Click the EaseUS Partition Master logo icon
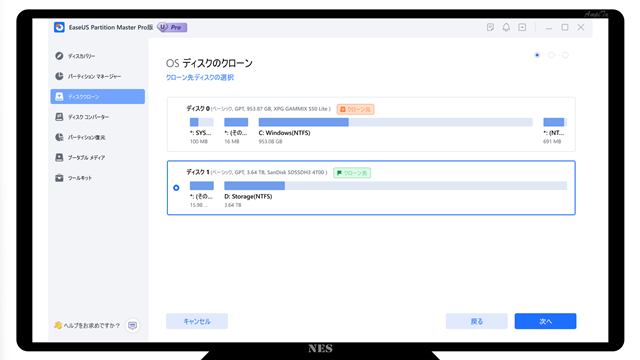 point(59,27)
